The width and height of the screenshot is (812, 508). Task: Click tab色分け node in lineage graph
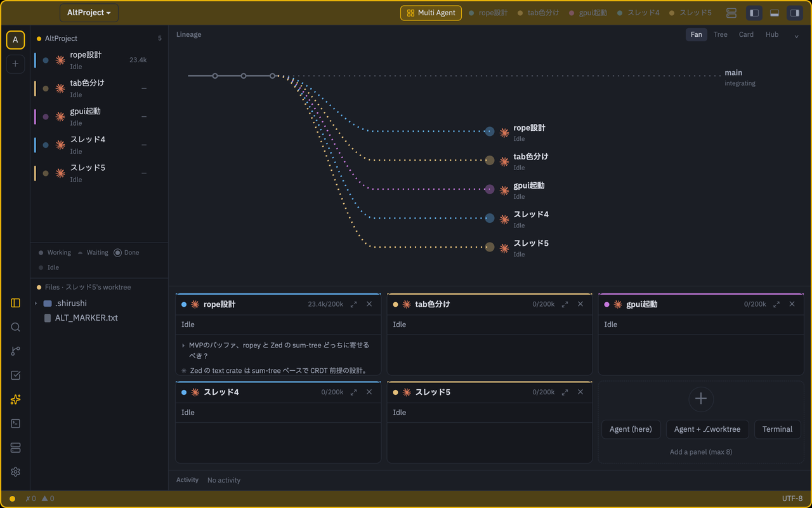[490, 160]
